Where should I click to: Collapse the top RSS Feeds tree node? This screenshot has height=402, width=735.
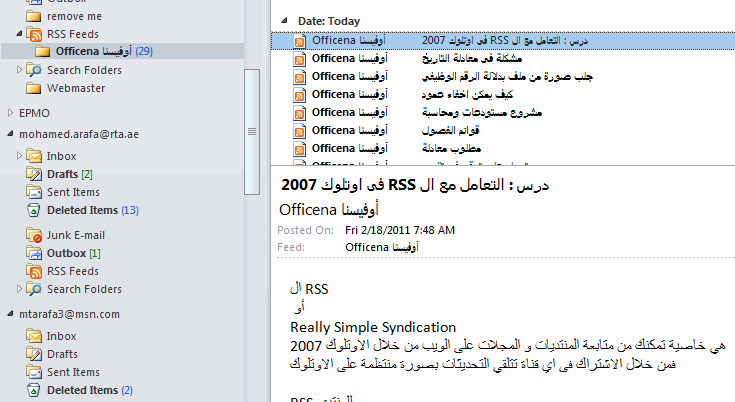[x=19, y=34]
